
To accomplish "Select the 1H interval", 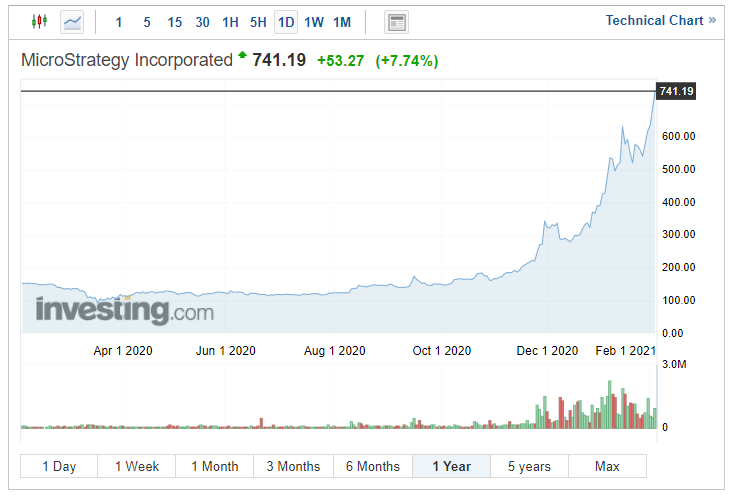I will pyautogui.click(x=230, y=21).
